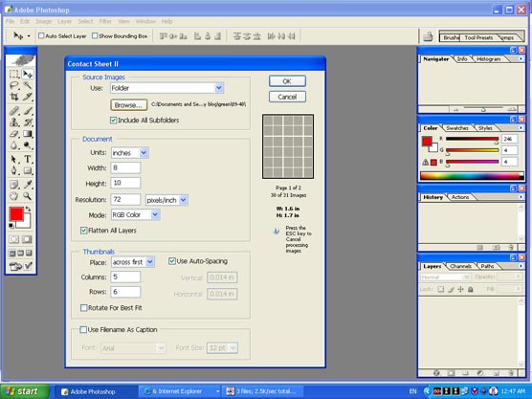This screenshot has width=532, height=399.
Task: Toggle the Auto Select Layer checkbox
Action: 41,35
